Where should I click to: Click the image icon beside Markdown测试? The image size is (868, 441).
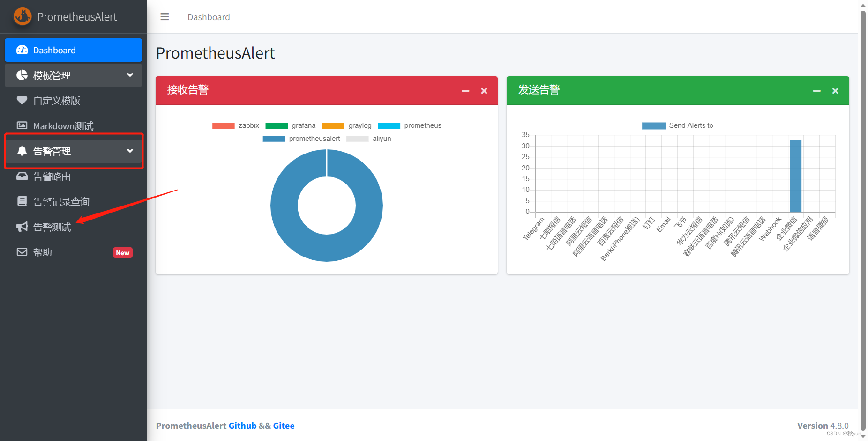tap(22, 125)
